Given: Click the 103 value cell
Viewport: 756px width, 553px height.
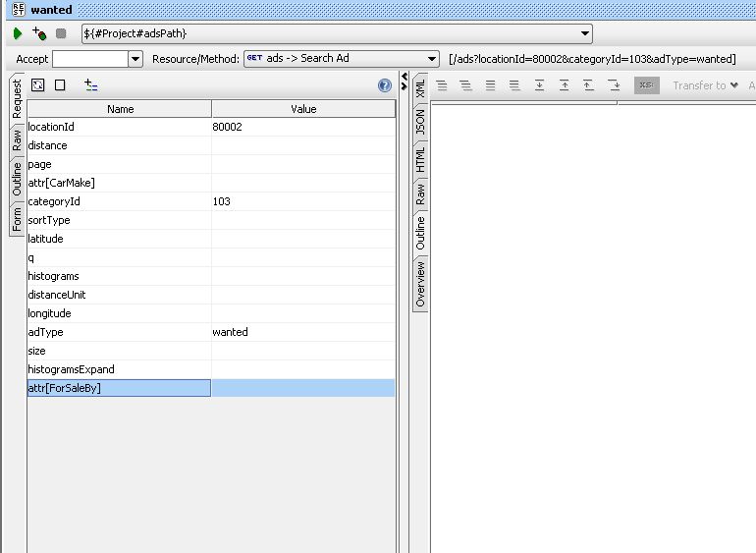Looking at the screenshot, I should point(302,201).
